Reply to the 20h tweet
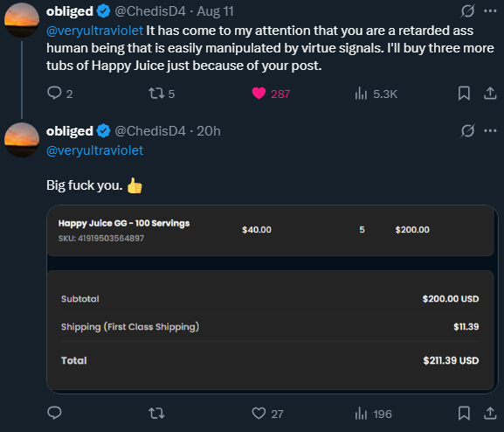Viewport: 504px width, 432px height. 54,413
